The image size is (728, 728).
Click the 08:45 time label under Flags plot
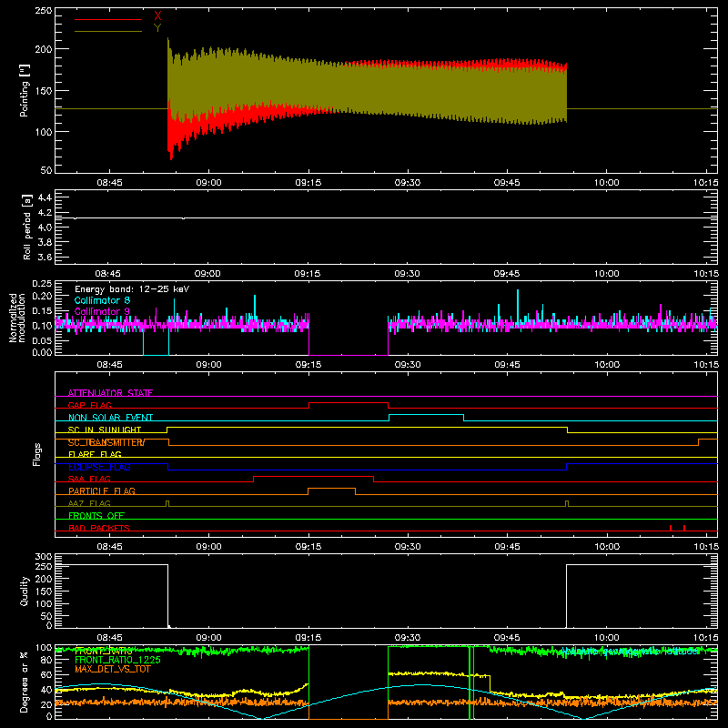click(x=109, y=547)
